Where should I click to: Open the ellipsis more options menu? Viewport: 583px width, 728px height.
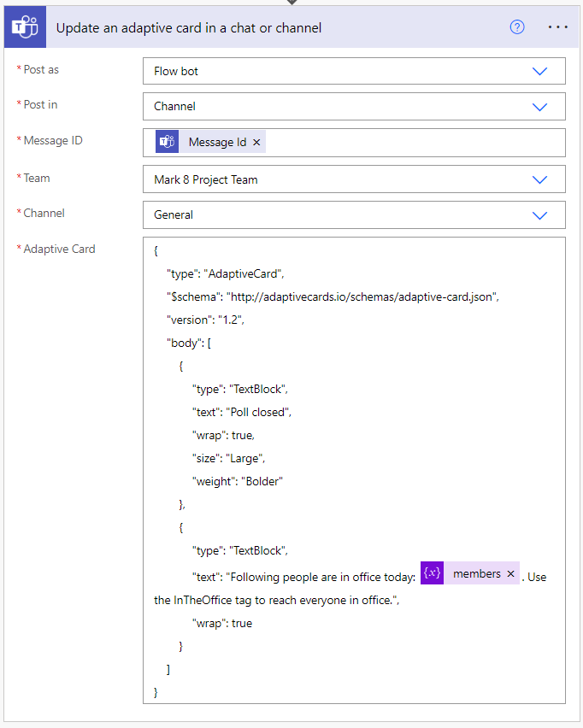pyautogui.click(x=557, y=26)
